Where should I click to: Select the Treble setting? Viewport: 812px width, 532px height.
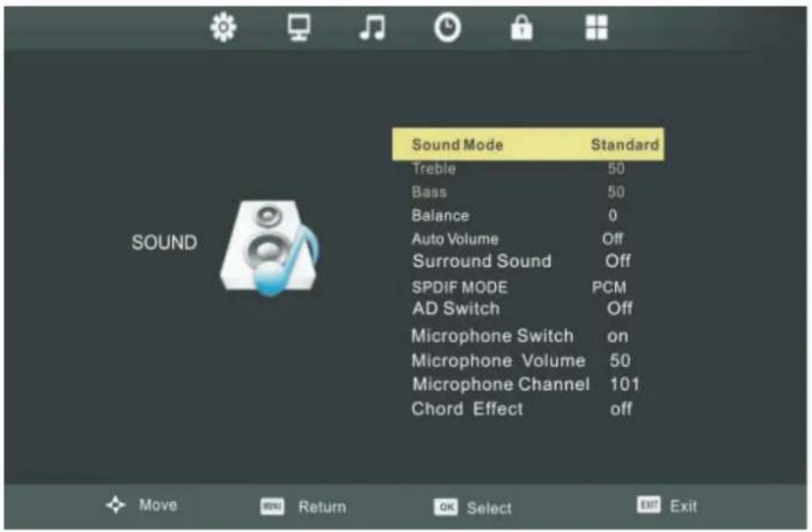click(434, 169)
